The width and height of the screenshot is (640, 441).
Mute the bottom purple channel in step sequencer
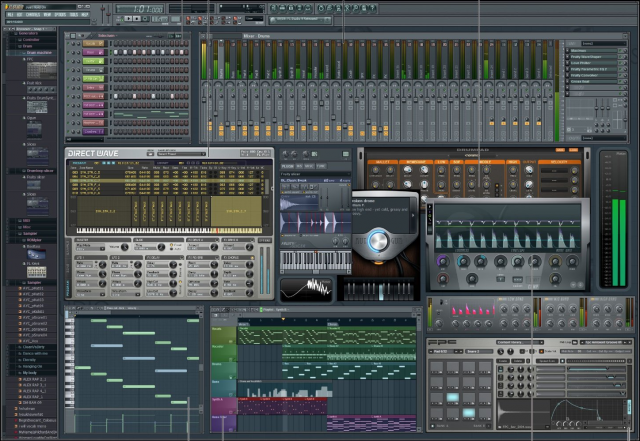pyautogui.click(x=68, y=131)
